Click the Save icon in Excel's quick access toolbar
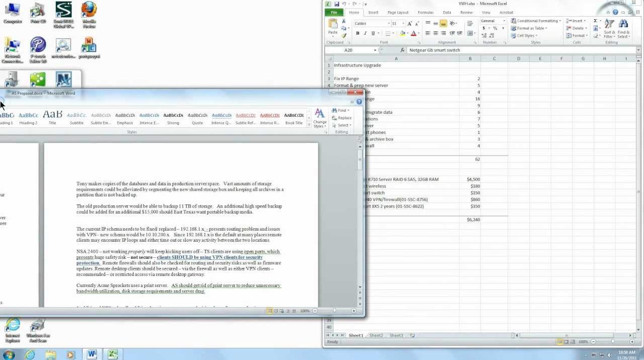 (x=336, y=4)
